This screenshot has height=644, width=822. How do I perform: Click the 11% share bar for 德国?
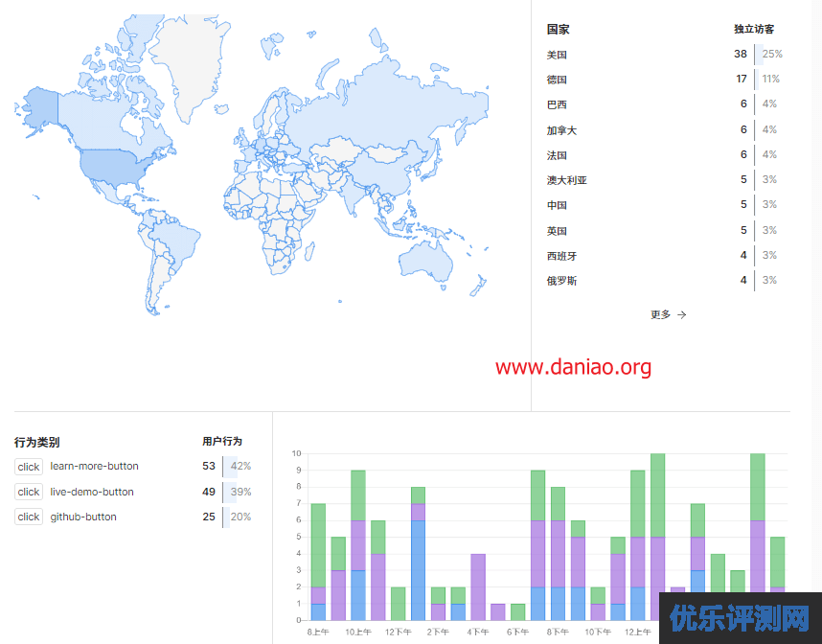(767, 80)
